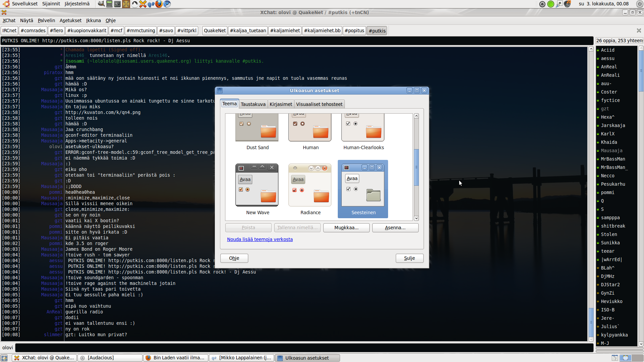The image size is (644, 362).
Task: Click the volume speaker tray icon
Action: point(567,4)
